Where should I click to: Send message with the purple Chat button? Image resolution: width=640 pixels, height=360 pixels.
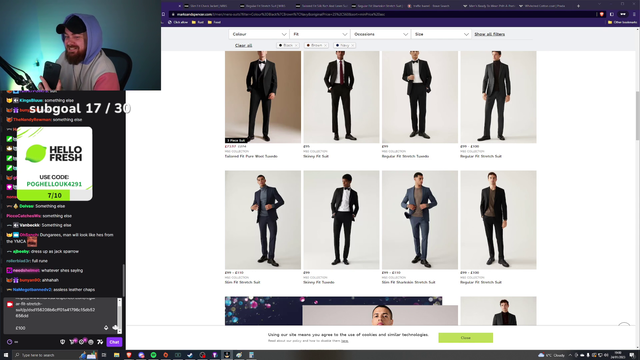click(x=114, y=342)
